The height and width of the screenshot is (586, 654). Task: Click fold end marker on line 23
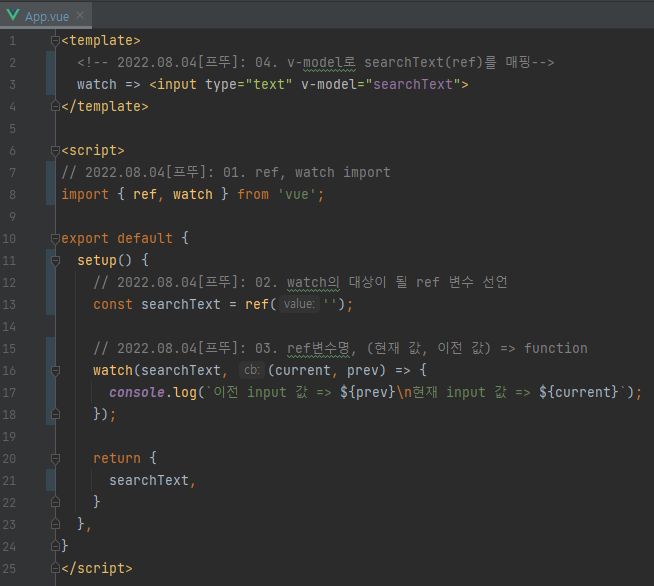pyautogui.click(x=55, y=524)
